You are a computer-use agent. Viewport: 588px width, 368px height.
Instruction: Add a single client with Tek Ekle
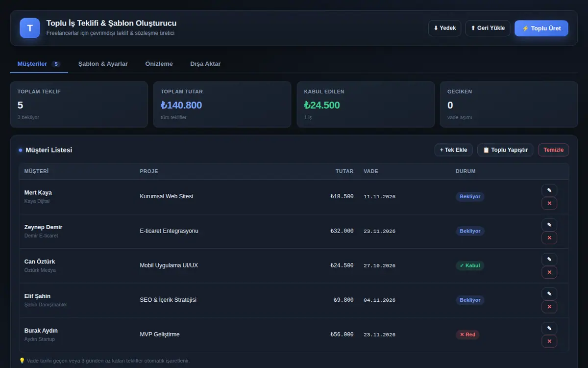click(x=454, y=150)
